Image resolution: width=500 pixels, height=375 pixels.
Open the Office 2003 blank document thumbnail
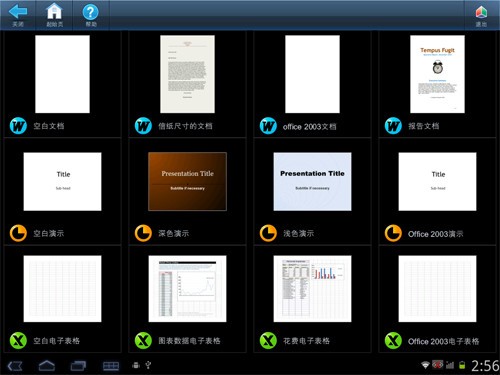pyautogui.click(x=312, y=74)
